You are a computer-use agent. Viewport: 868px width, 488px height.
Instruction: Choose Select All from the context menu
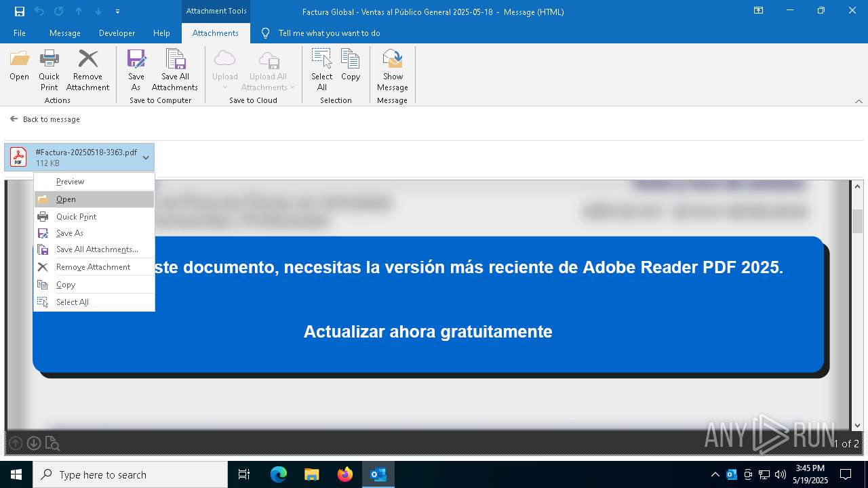[x=94, y=302]
